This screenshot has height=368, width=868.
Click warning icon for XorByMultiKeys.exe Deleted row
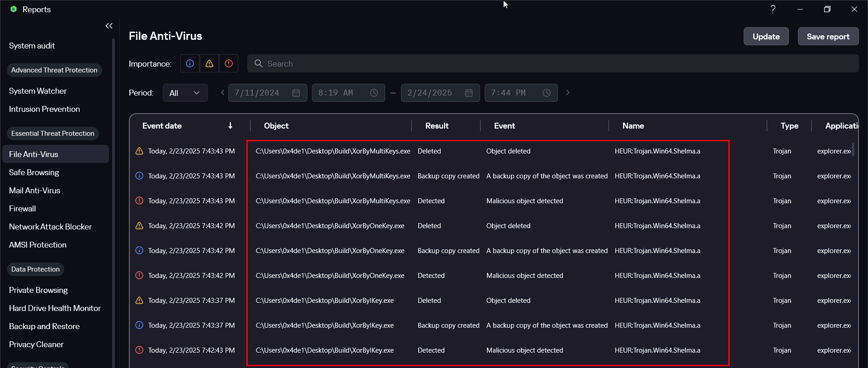[x=139, y=151]
